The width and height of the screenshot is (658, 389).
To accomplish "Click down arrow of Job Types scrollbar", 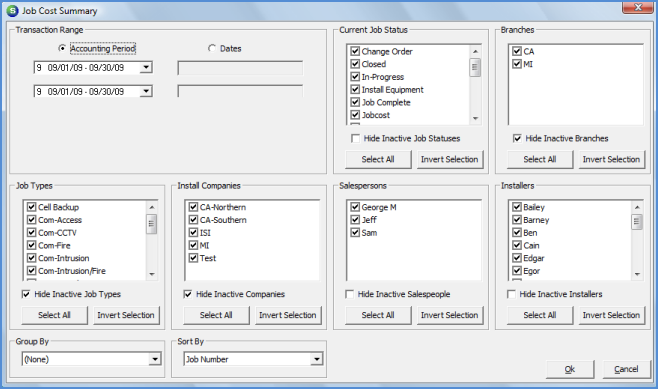I will click(152, 274).
